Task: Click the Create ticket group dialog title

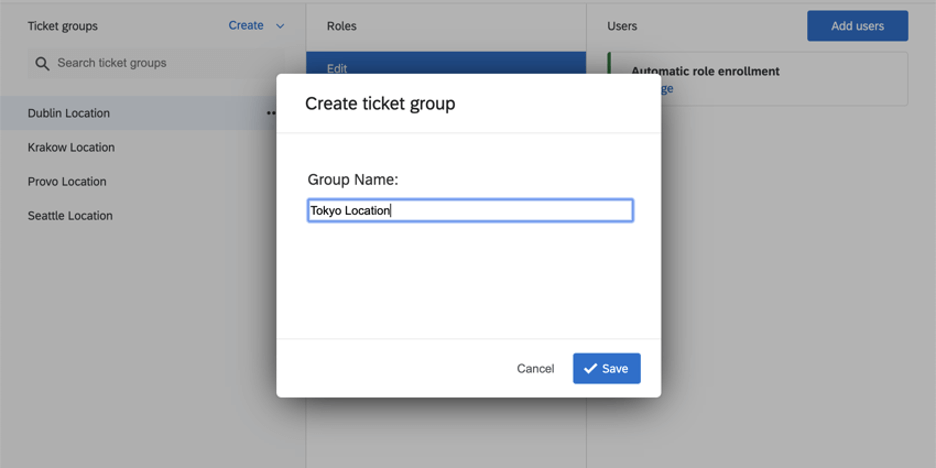Action: (x=380, y=103)
